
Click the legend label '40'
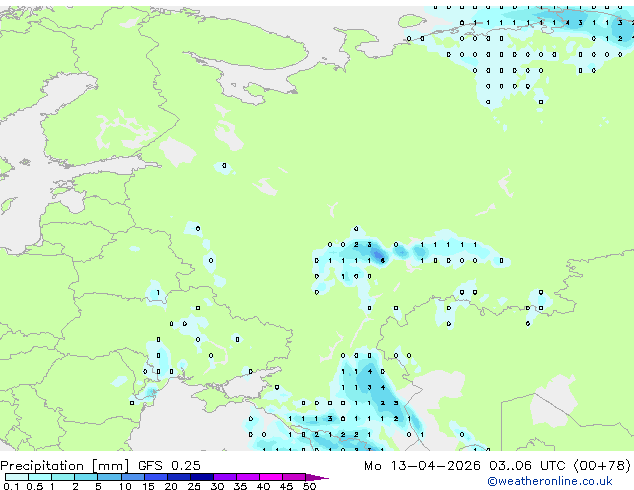(x=263, y=486)
